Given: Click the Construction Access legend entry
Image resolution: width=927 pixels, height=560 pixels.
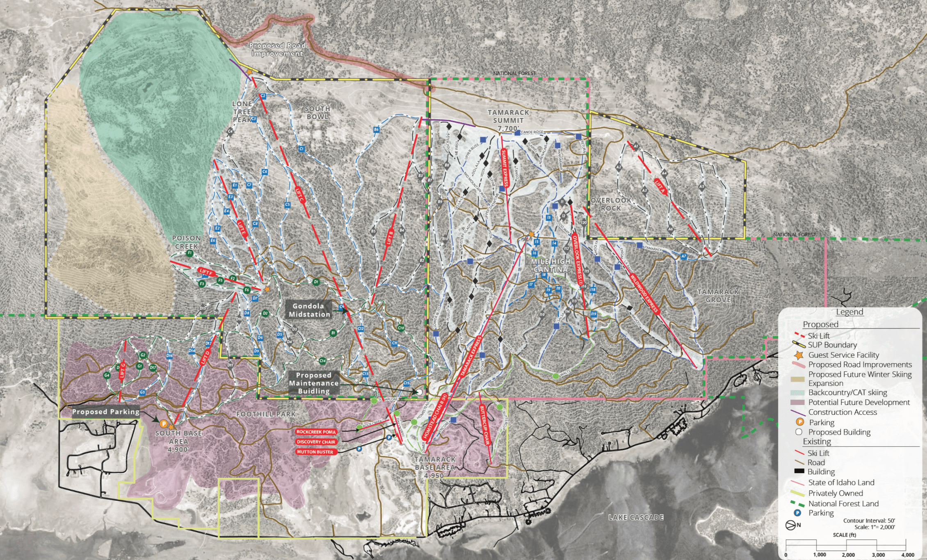Looking at the screenshot, I should (834, 412).
